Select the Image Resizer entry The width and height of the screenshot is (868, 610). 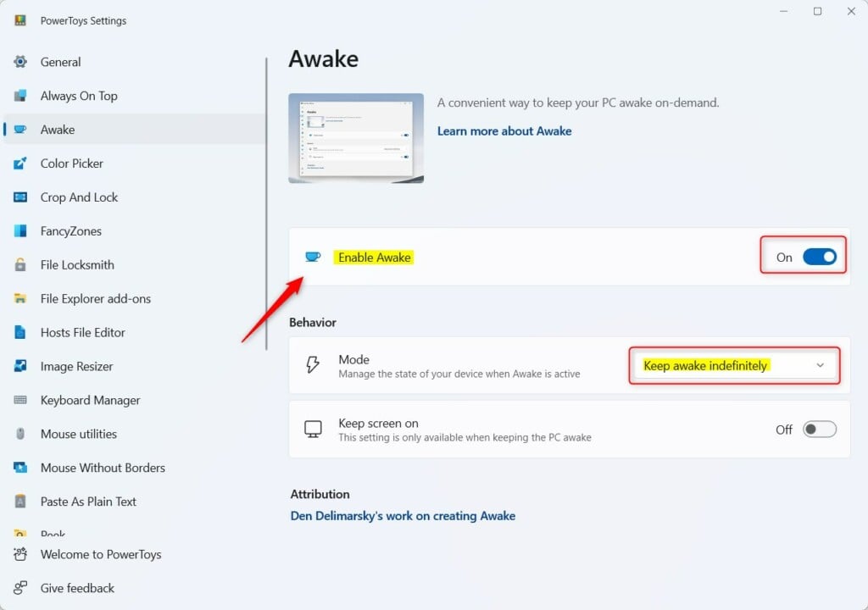[x=135, y=366]
